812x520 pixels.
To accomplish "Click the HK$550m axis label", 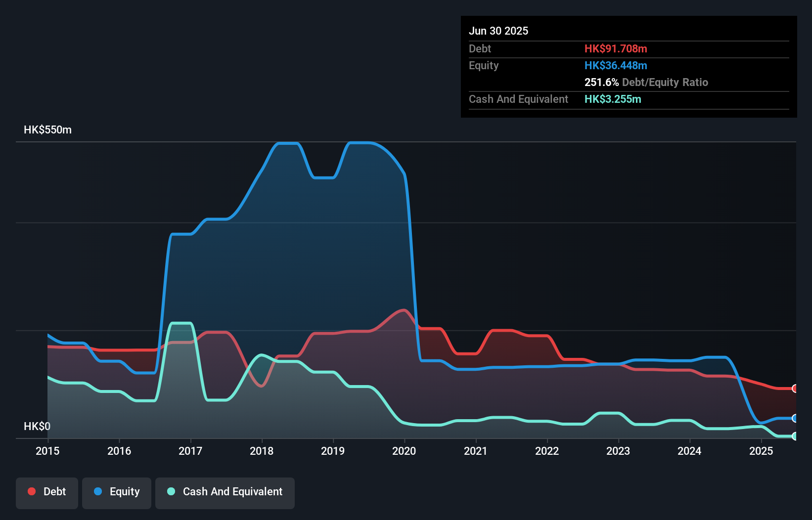I will 47,130.
